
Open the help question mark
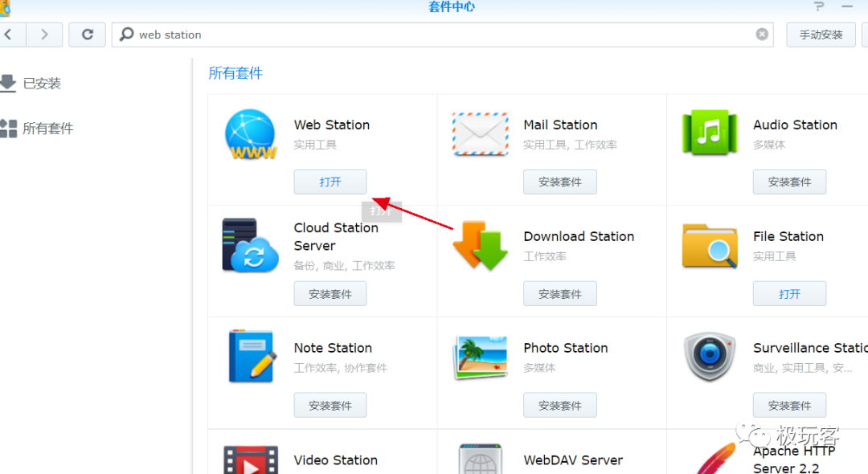point(819,6)
